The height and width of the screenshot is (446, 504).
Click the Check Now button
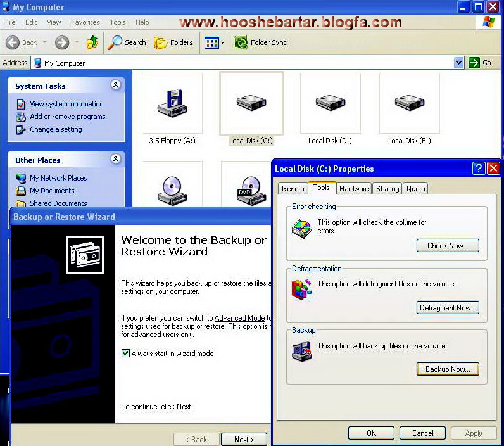(447, 246)
